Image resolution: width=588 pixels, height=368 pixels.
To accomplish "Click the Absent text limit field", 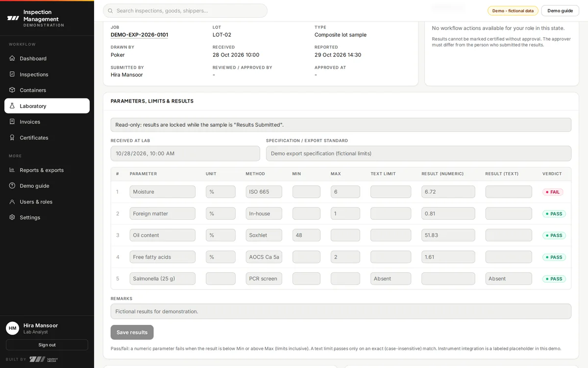I will coord(391,278).
